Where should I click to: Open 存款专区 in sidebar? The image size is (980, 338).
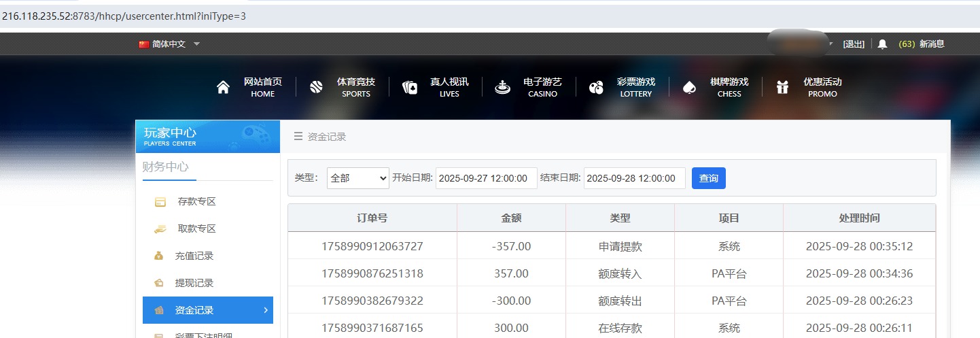196,201
